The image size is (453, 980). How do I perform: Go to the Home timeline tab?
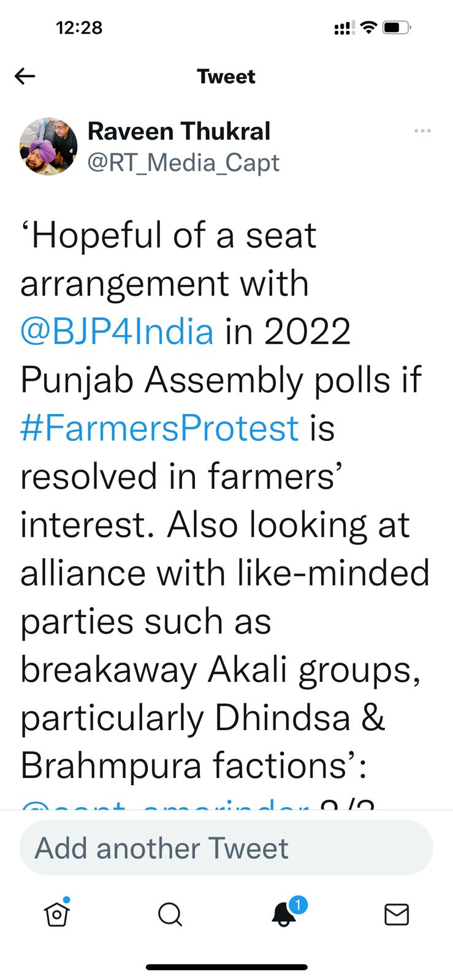click(x=57, y=914)
